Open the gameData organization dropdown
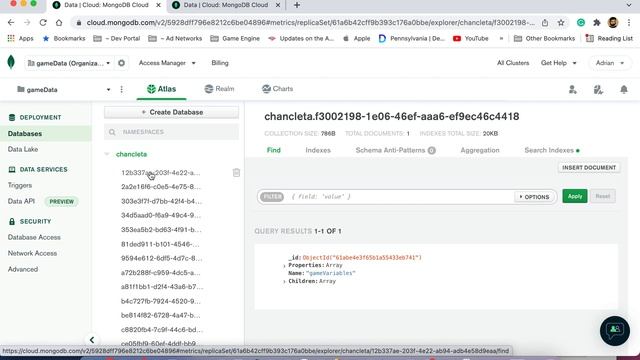This screenshot has height=360, width=640. 69,63
